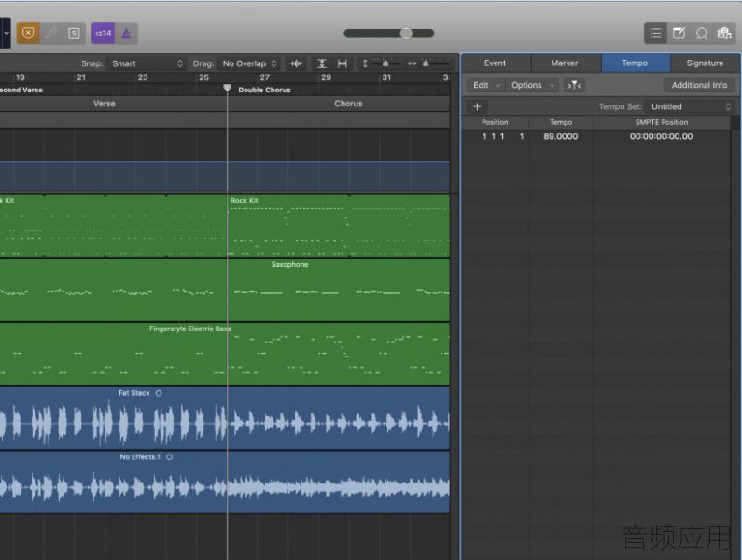Toggle the metronome click button
This screenshot has width=742, height=560.
point(126,34)
